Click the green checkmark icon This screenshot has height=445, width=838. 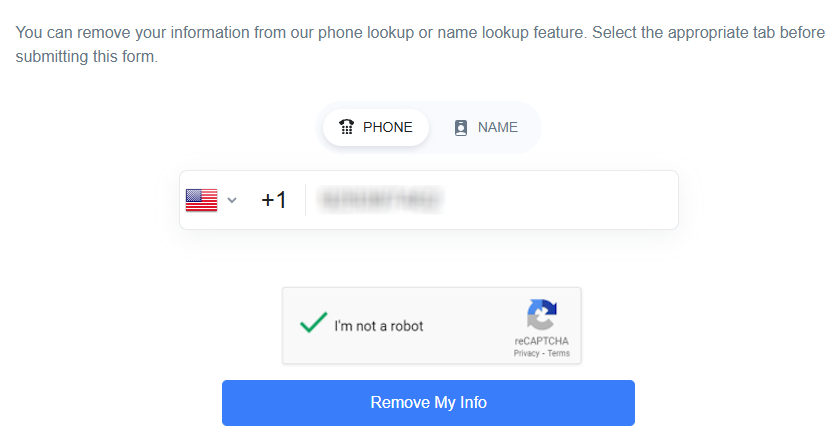(x=313, y=323)
